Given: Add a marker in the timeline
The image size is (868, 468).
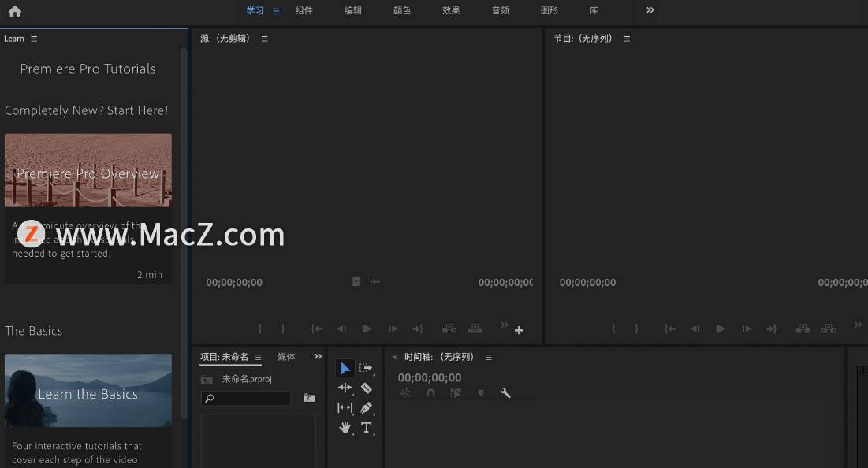Looking at the screenshot, I should (480, 393).
